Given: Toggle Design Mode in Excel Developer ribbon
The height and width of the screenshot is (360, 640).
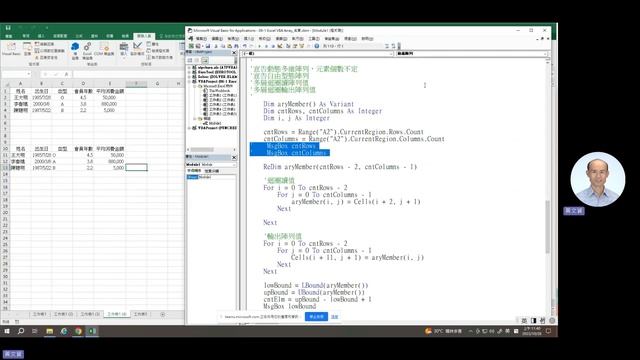Looking at the screenshot, I should (x=137, y=49).
